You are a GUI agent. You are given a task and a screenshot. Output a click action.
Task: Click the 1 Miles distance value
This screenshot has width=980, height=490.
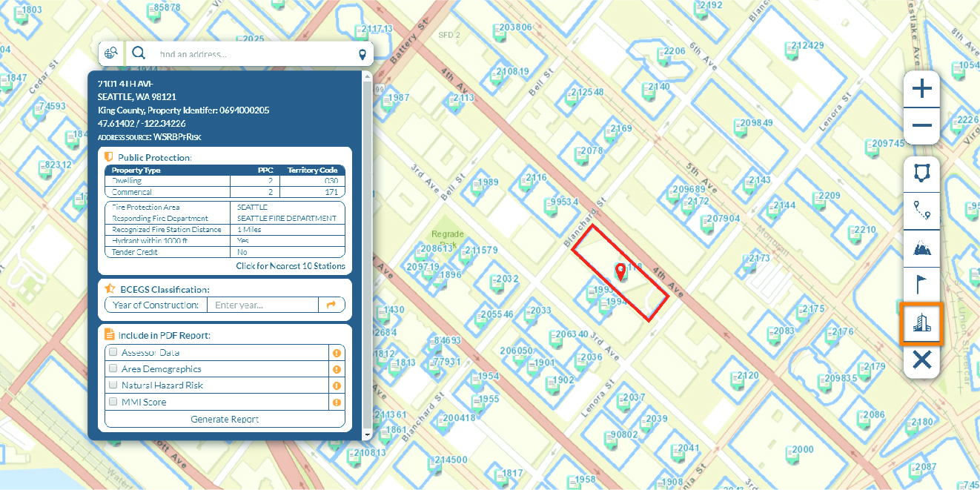click(249, 230)
